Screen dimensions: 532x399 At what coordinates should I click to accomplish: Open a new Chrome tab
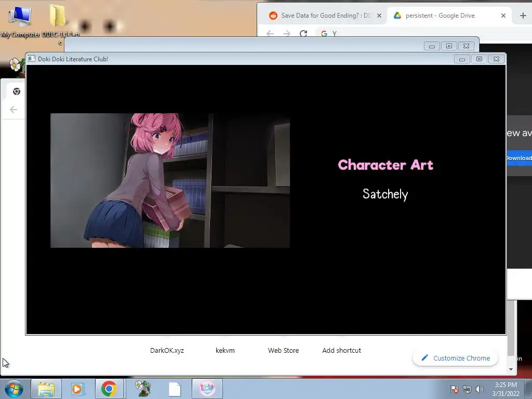[x=523, y=16]
